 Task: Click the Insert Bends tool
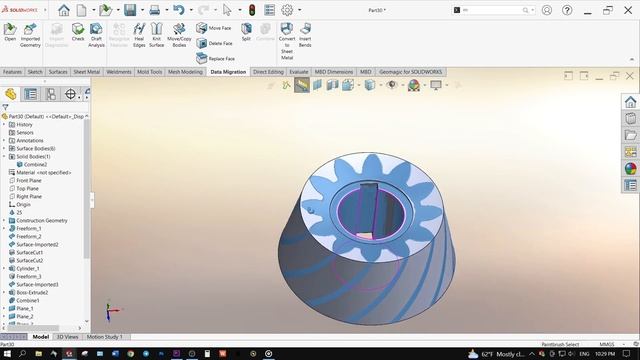pos(305,35)
